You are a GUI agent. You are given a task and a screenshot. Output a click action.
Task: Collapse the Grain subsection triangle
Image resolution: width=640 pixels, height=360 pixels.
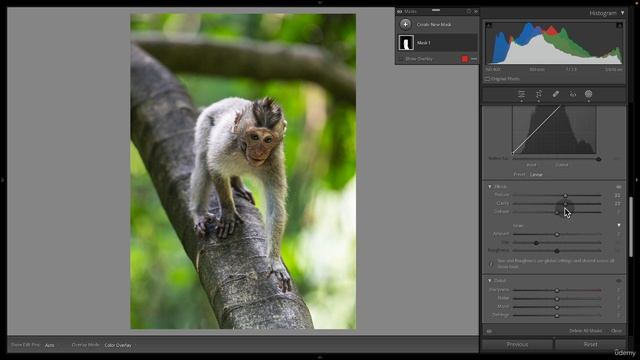(619, 225)
